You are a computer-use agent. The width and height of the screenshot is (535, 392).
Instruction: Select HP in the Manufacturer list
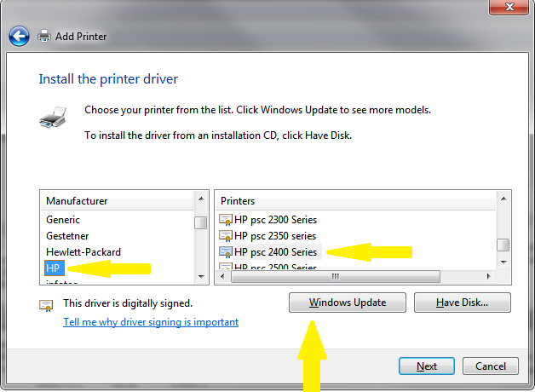click(54, 268)
